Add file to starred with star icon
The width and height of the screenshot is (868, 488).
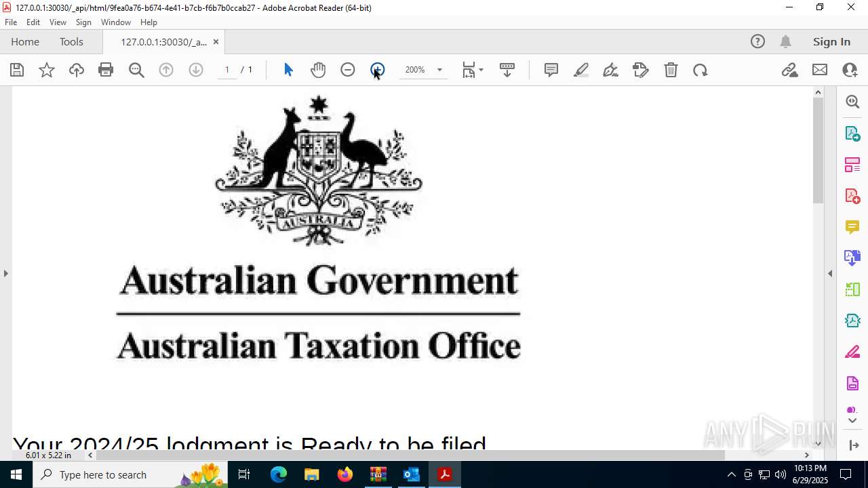click(47, 70)
